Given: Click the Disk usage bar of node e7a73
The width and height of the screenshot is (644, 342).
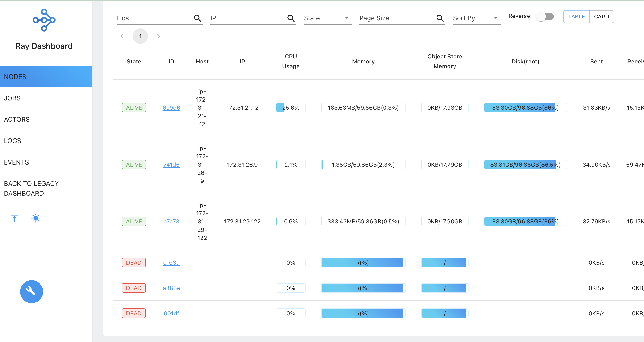Looking at the screenshot, I should point(525,221).
